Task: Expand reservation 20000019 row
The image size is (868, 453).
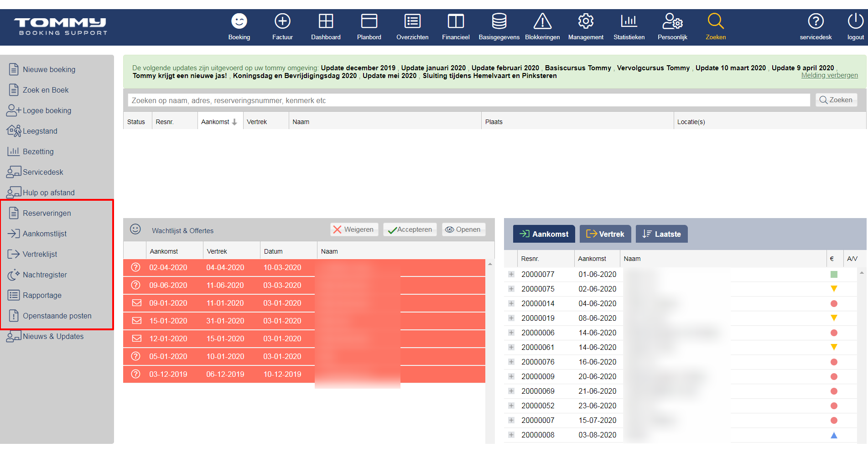Action: pyautogui.click(x=511, y=318)
